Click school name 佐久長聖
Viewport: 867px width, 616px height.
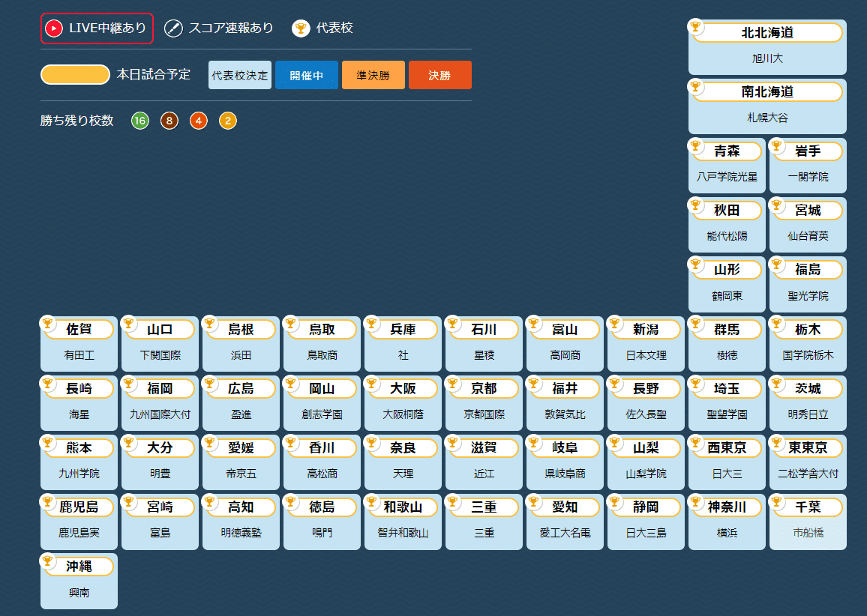point(646,414)
